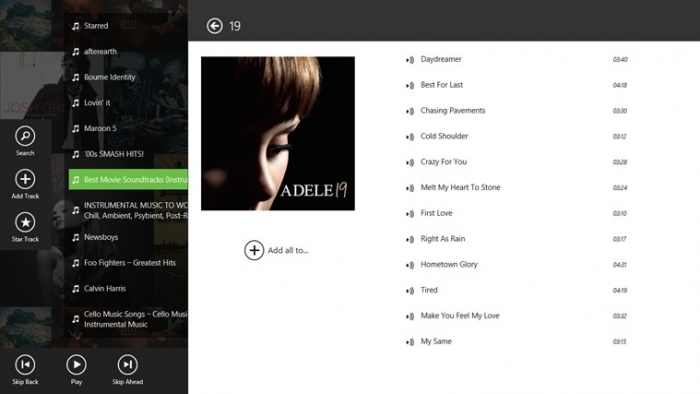
Task: Click the Add all to... plus icon
Action: 254,250
